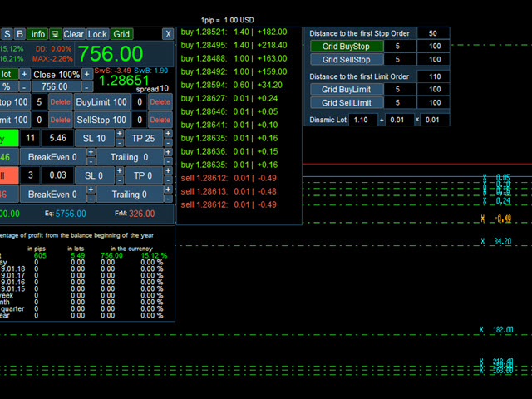Click order row buy 1.28594

coord(232,85)
